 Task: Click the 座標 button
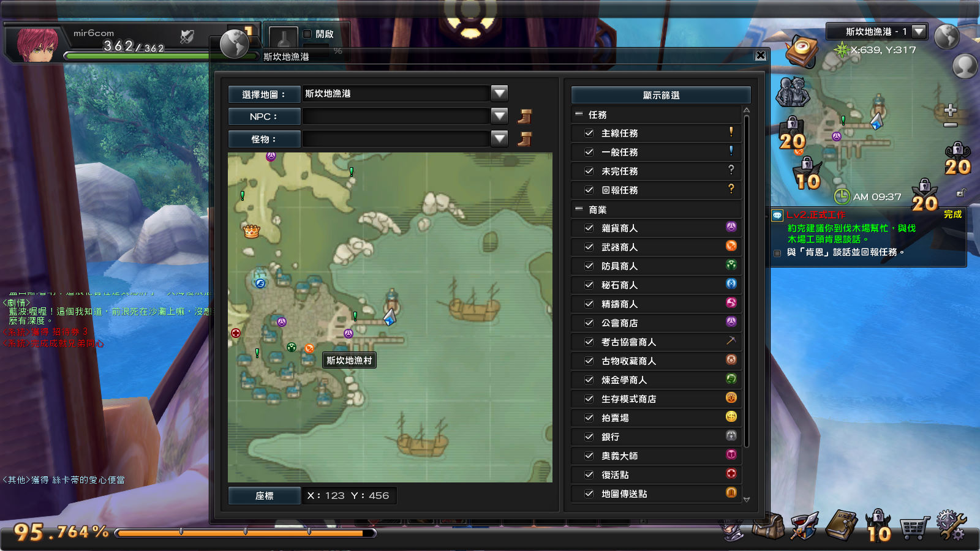click(265, 496)
